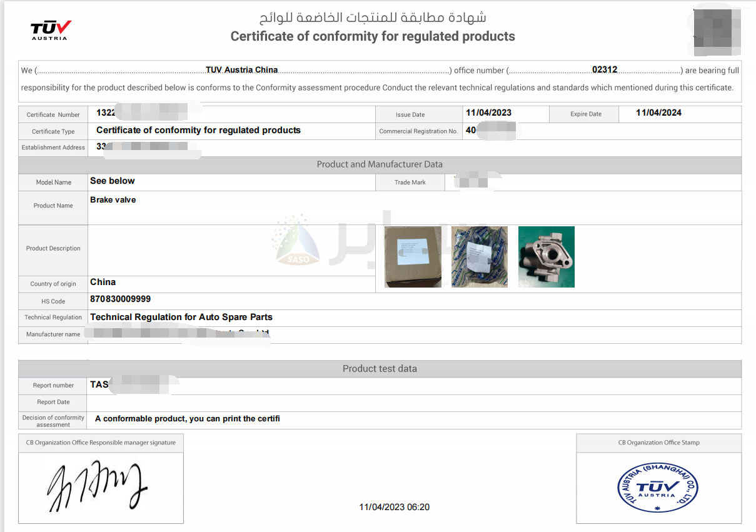Screen dimensions: 756x532
Task: Click the 'Product test data' section header
Action: pos(380,369)
